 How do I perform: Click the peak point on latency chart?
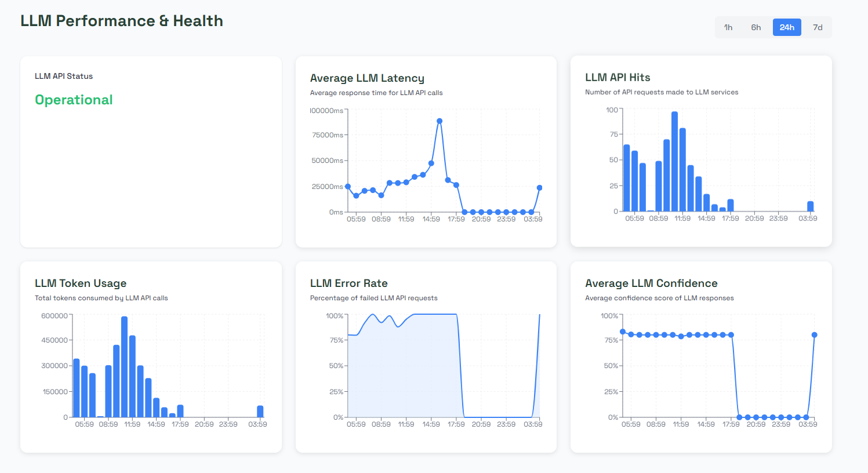[440, 121]
